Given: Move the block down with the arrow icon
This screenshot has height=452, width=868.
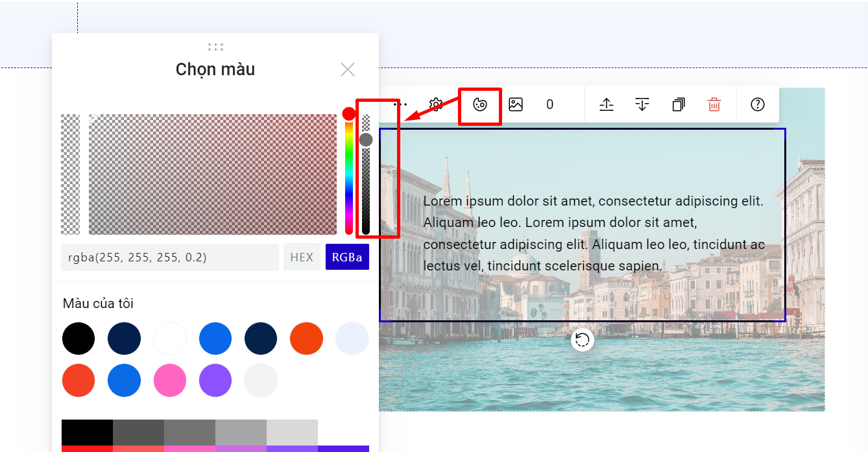Looking at the screenshot, I should click(642, 104).
